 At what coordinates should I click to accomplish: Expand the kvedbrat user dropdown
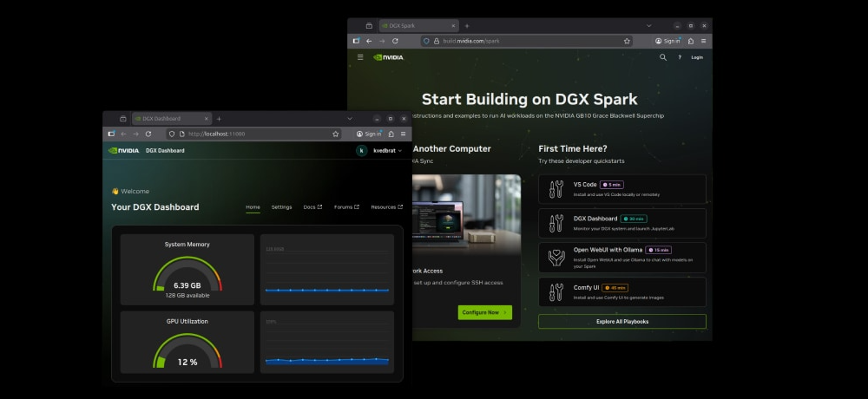[387, 151]
